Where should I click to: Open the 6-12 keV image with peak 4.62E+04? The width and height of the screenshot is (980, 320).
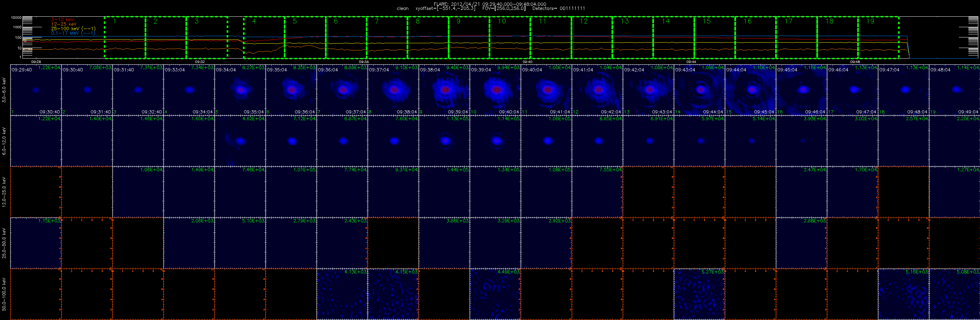[240, 141]
